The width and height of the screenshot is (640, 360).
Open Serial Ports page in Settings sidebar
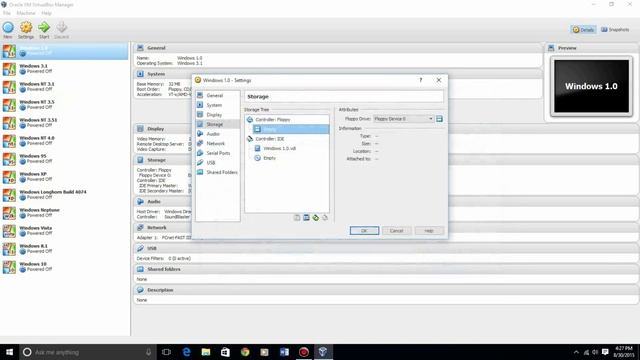(218, 153)
